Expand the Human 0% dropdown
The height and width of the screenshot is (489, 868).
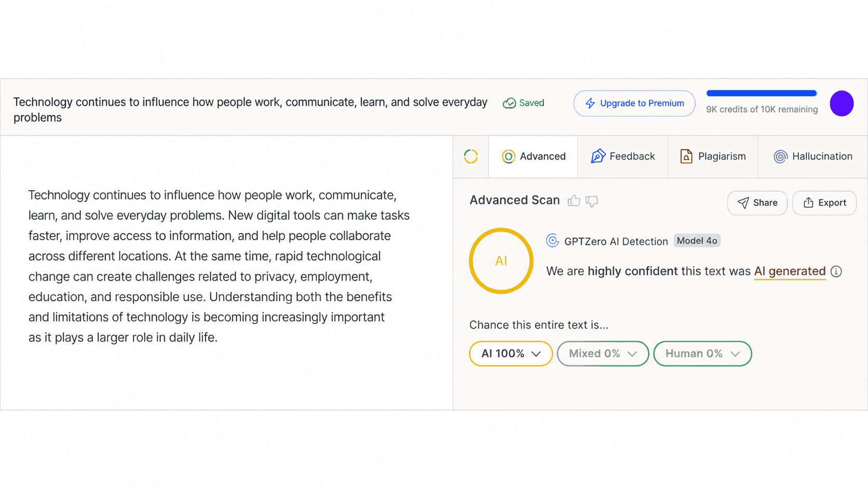[702, 353]
